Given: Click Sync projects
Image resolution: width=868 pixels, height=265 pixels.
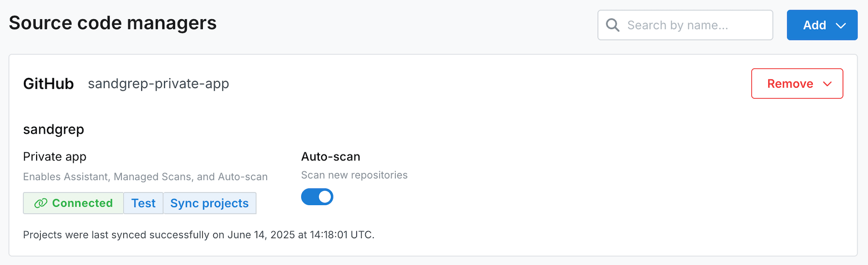Looking at the screenshot, I should (x=209, y=203).
